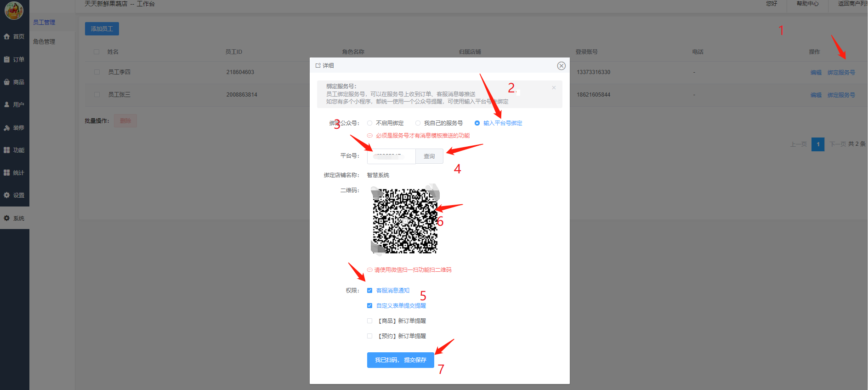Select 我自己的服务号 radio option
The width and height of the screenshot is (868, 390).
[439, 123]
